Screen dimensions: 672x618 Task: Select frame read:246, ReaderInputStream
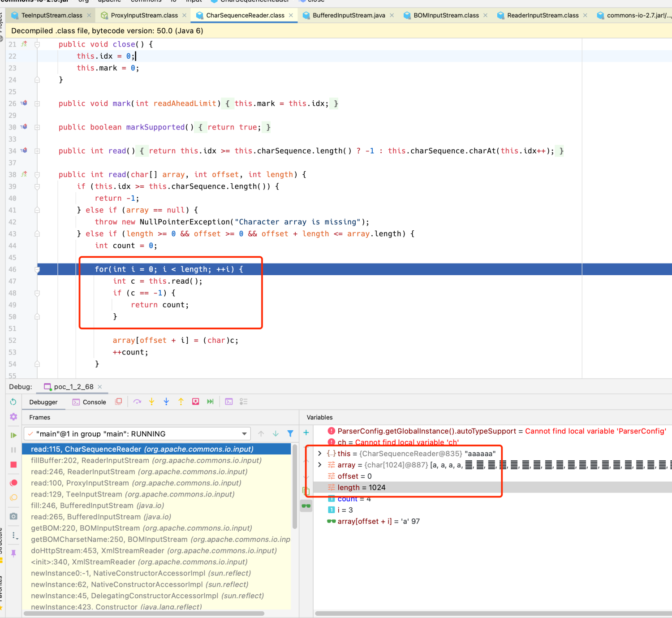point(156,471)
